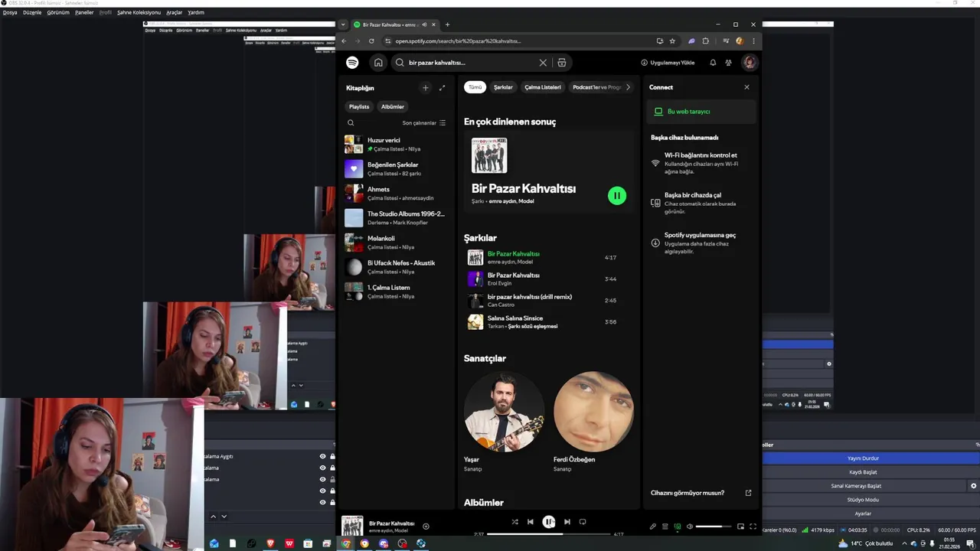Open Chrome from the Windows taskbar
The image size is (980, 551).
[x=346, y=543]
